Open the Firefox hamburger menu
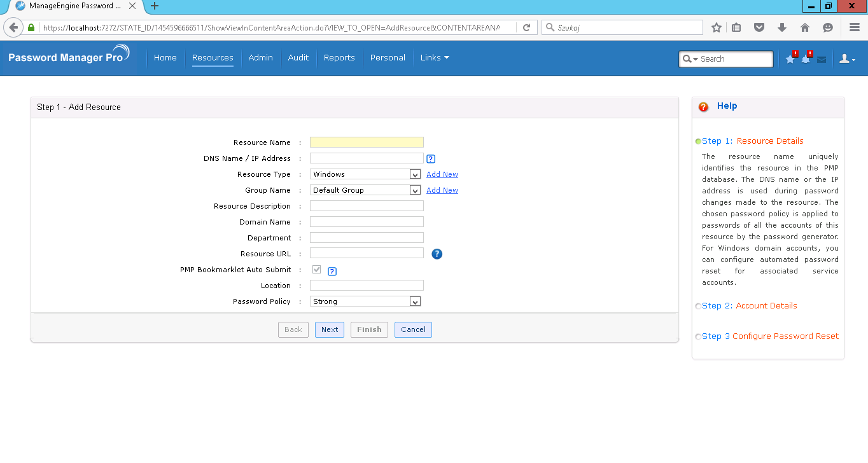Viewport: 868px width, 463px height. pos(855,28)
